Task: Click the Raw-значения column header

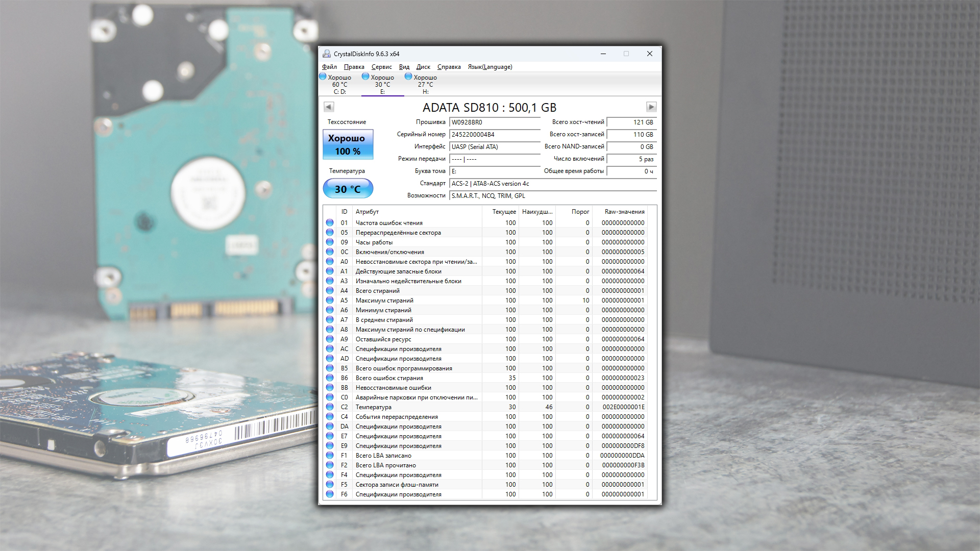Action: point(624,212)
